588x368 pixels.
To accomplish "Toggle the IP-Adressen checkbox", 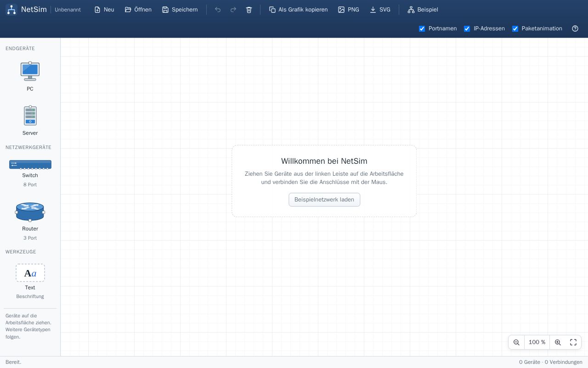I will click(x=467, y=29).
